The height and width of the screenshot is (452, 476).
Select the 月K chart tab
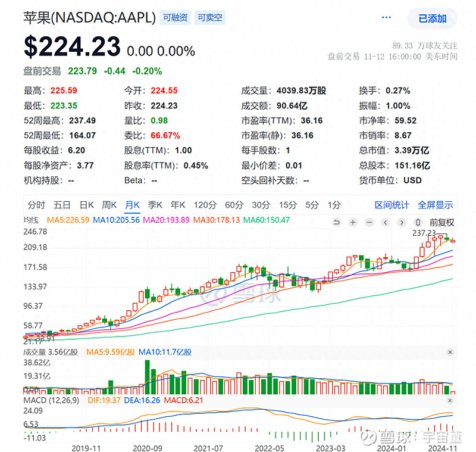coord(132,205)
